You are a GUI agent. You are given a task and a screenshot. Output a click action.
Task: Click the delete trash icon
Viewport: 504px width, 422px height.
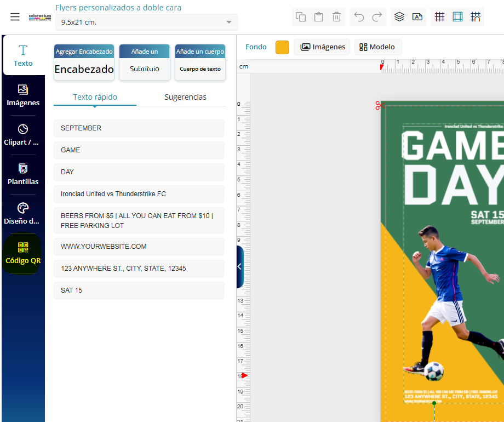pos(336,17)
